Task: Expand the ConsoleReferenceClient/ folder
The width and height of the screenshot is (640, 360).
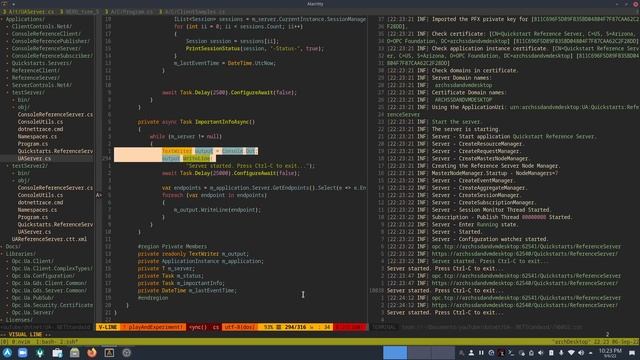Action: point(46,34)
